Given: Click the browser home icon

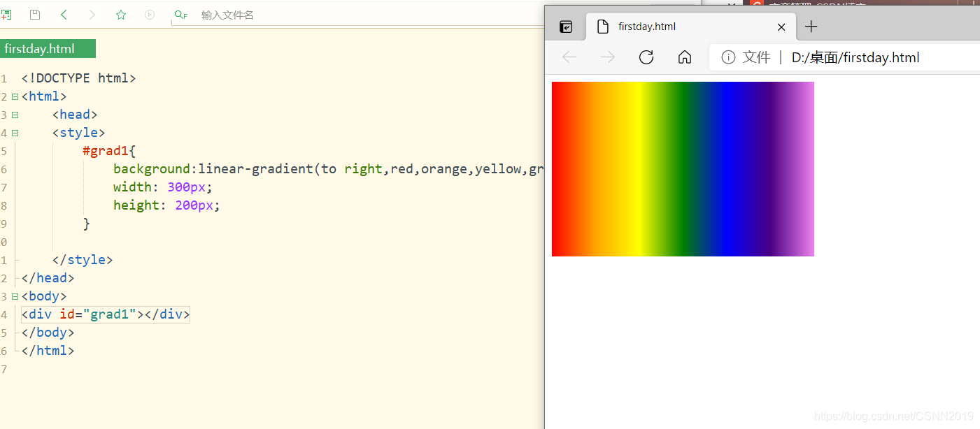Looking at the screenshot, I should point(685,57).
